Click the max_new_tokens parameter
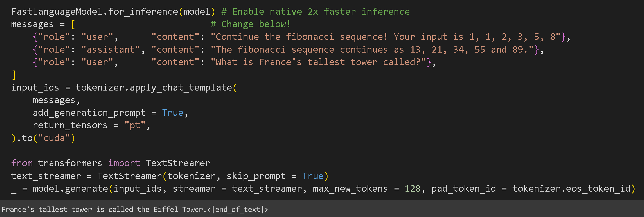Image resolution: width=644 pixels, height=217 pixels. (x=350, y=189)
